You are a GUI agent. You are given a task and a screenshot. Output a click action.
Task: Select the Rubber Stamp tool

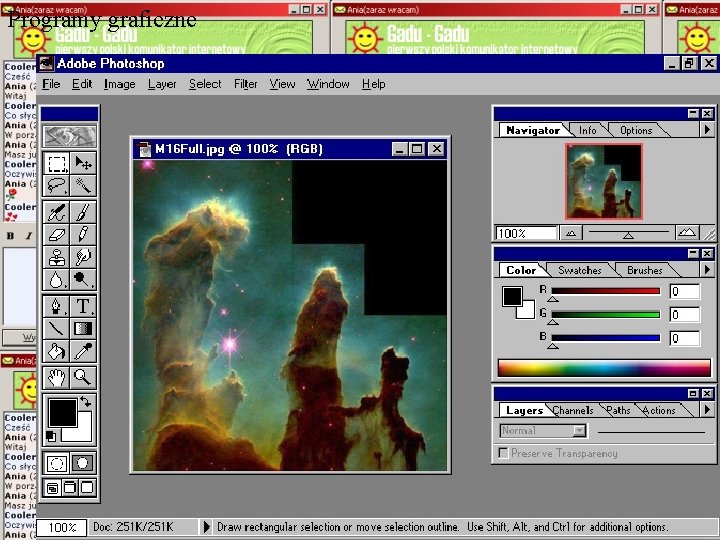point(56,257)
